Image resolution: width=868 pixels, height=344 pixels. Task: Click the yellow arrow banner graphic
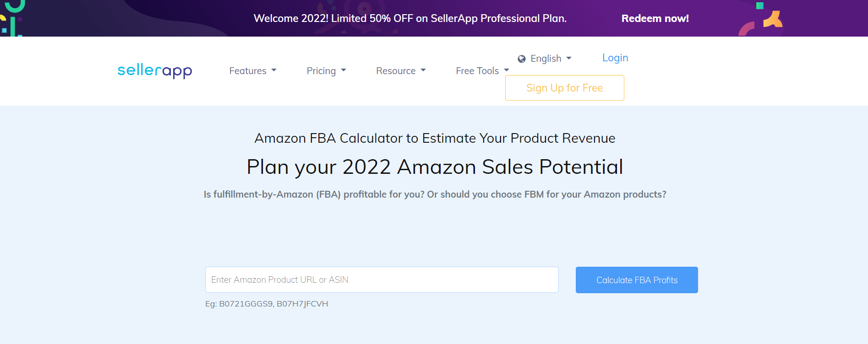(x=772, y=19)
